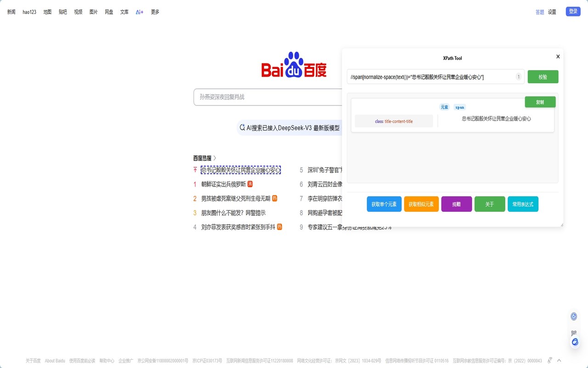
Task: Open hot search item 6 刘青云四封金像
Action: 325,184
